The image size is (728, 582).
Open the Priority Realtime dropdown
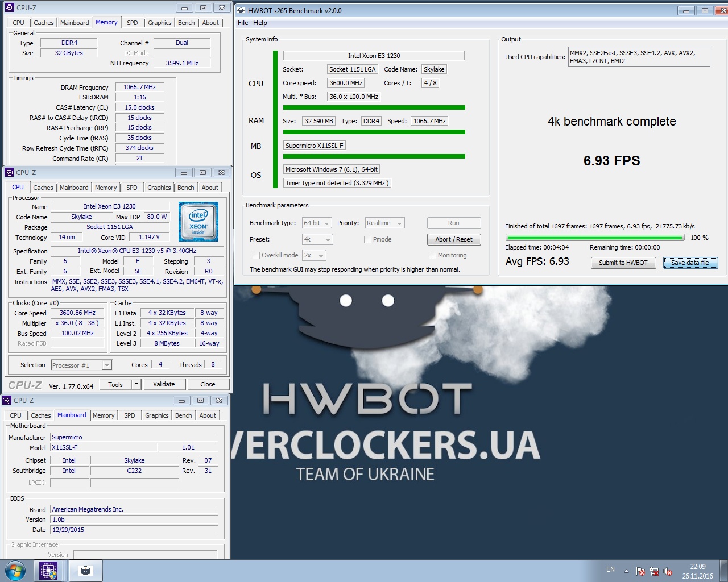384,223
